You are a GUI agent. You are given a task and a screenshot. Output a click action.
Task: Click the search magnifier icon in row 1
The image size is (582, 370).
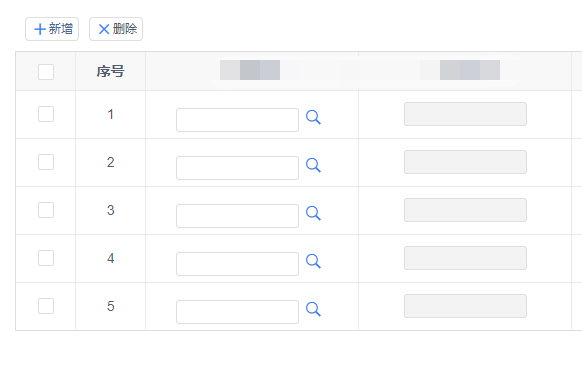pos(313,117)
